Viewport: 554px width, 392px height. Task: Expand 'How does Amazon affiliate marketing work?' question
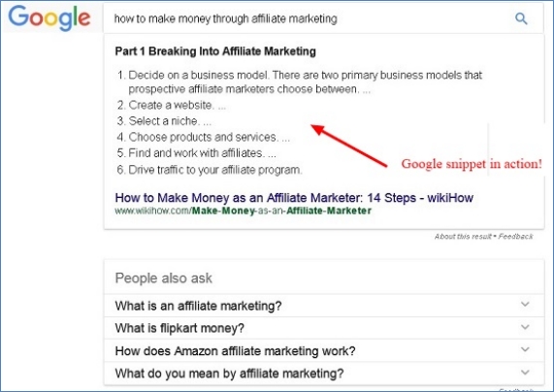324,350
